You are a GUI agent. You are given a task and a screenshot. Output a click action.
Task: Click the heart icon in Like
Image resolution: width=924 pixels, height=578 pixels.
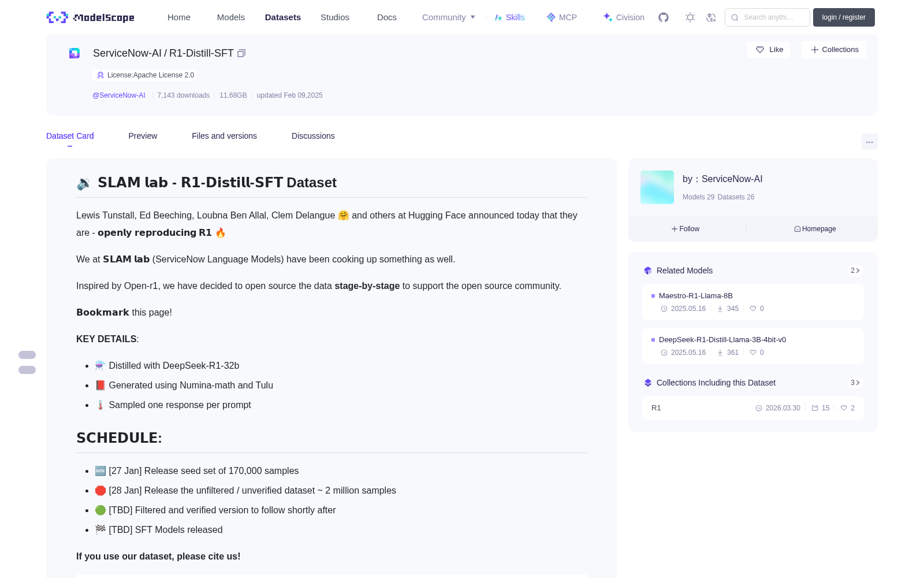click(x=760, y=50)
